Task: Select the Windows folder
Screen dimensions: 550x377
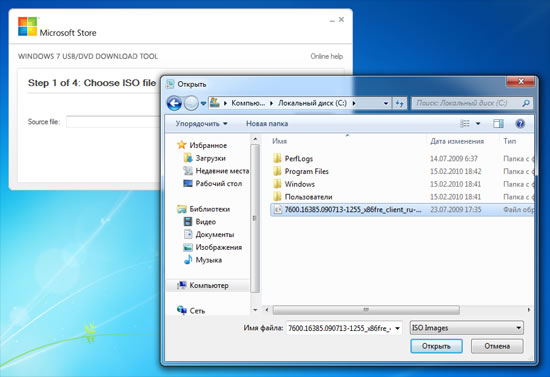Action: click(294, 184)
